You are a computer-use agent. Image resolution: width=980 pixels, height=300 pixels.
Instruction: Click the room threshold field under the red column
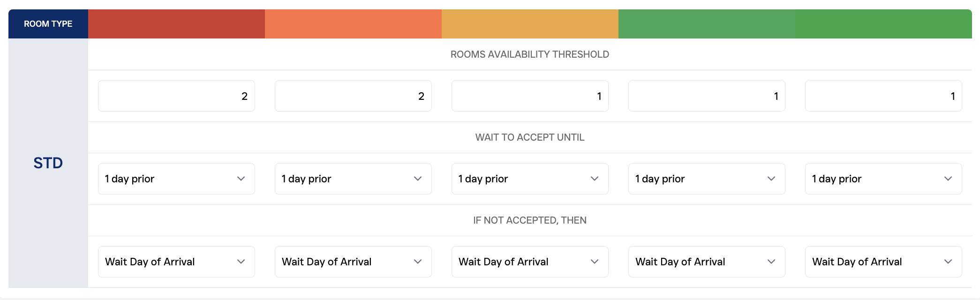point(176,96)
